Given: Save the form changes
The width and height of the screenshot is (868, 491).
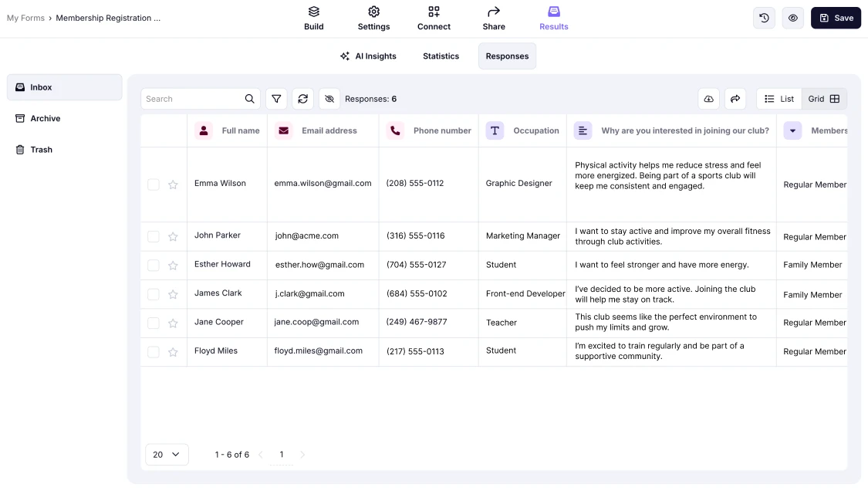Looking at the screenshot, I should [836, 17].
